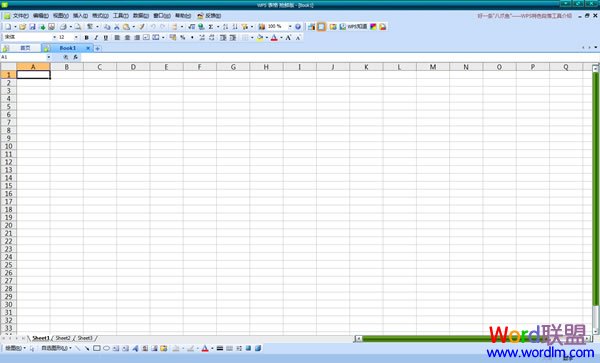Click the percent style icon
This screenshot has width=600, height=363.
(183, 37)
